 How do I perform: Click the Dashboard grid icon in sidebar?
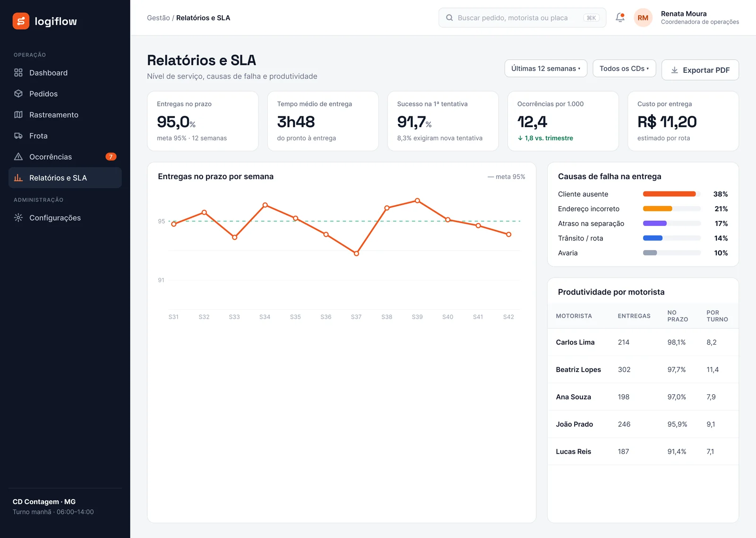pyautogui.click(x=18, y=72)
